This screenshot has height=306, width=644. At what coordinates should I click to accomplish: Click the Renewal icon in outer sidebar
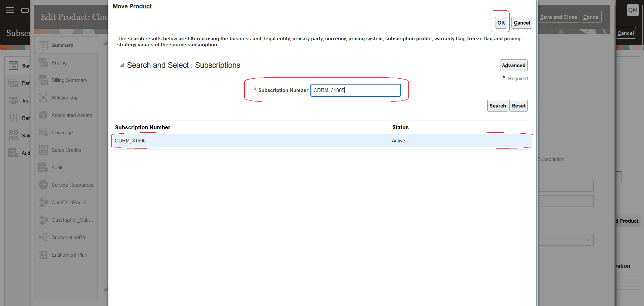13,118
